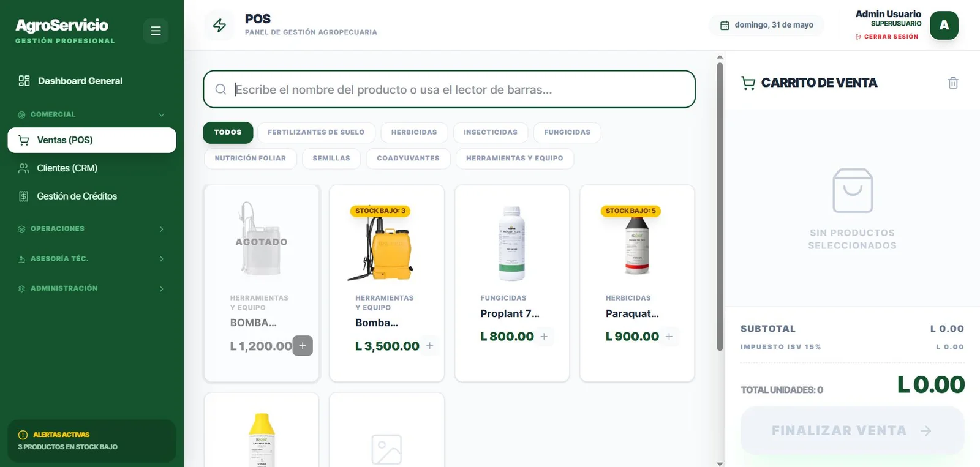Click the scrollbar down arrow
The image size is (980, 467).
[720, 463]
